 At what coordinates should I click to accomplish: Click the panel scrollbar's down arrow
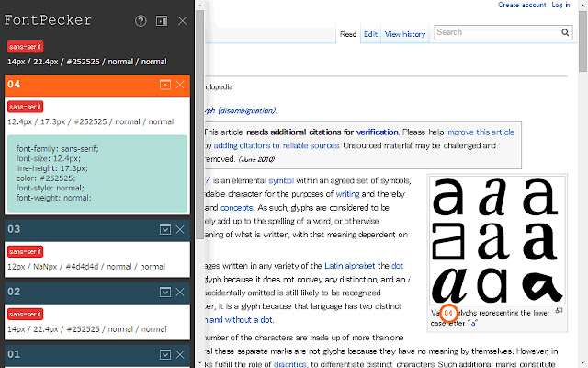(200, 363)
